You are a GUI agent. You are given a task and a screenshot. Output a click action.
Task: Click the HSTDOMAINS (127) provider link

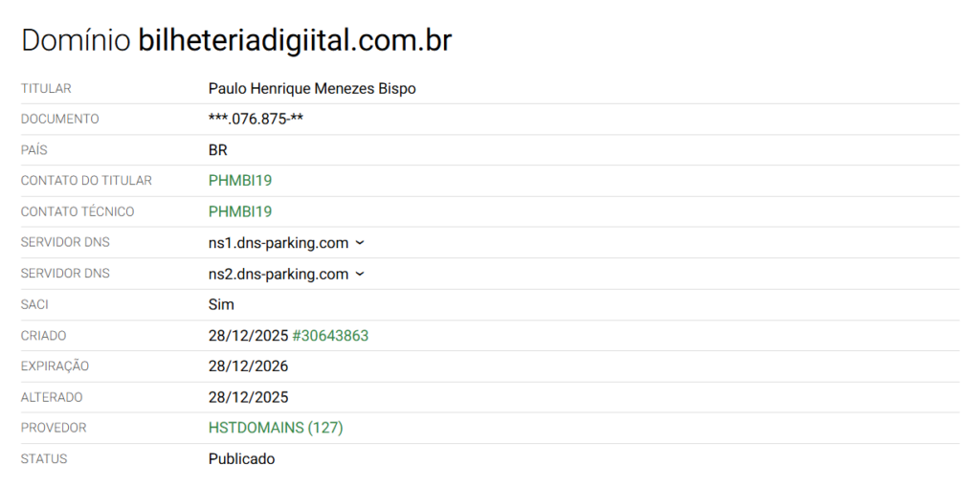coord(276,428)
